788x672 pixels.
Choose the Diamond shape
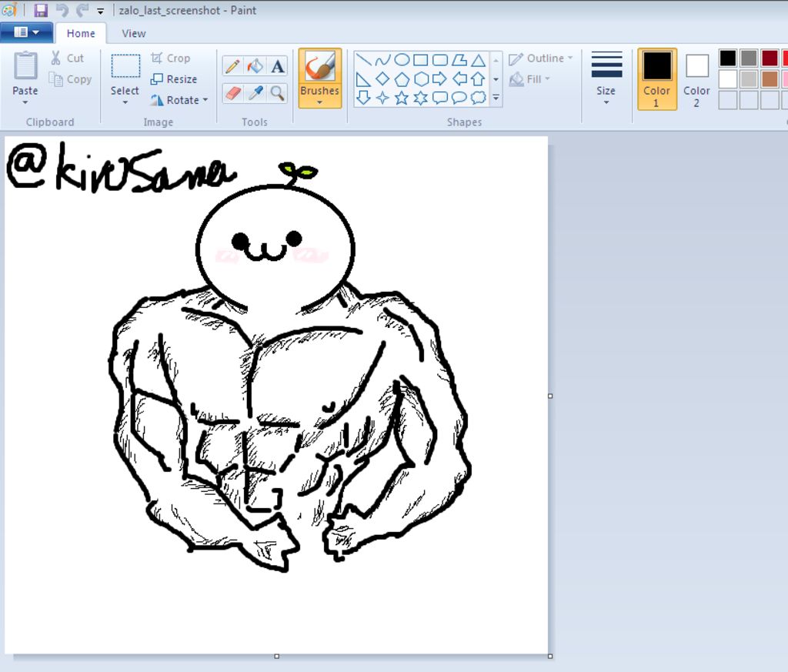(x=382, y=79)
